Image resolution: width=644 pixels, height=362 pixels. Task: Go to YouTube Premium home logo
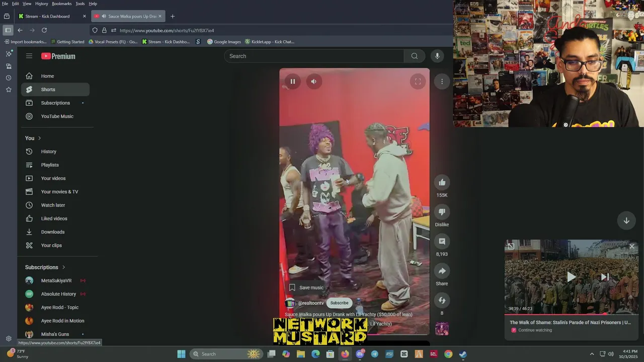[x=58, y=56]
